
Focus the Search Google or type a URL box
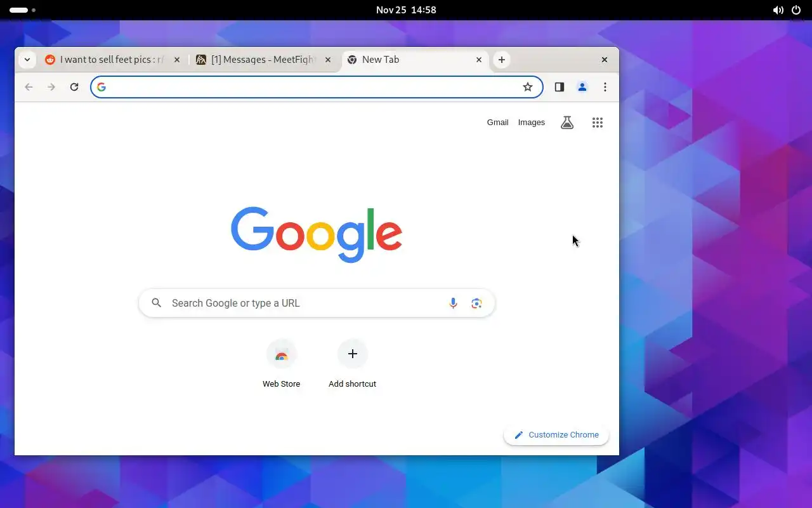(x=317, y=303)
